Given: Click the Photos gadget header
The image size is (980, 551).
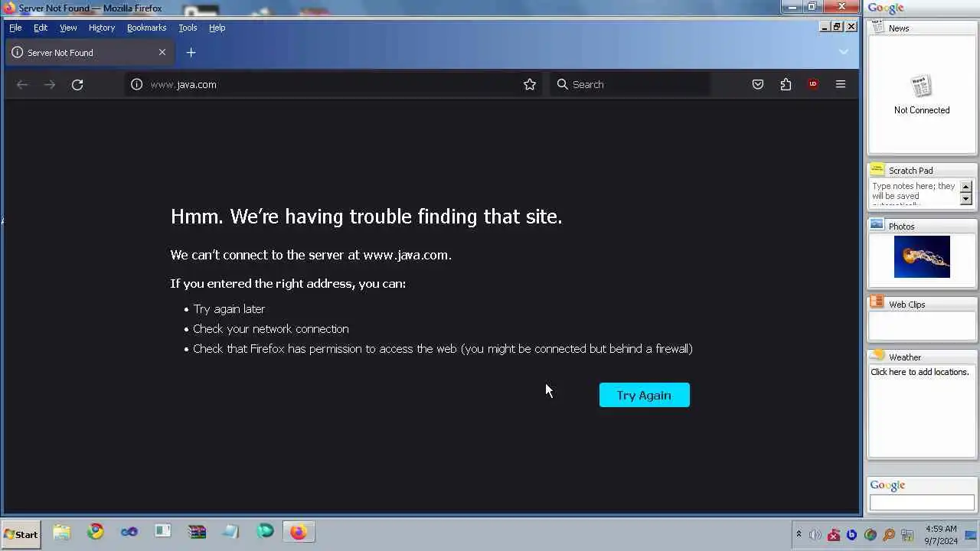Looking at the screenshot, I should click(922, 226).
